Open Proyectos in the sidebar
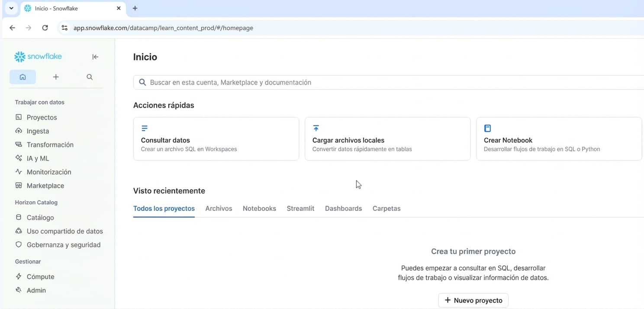This screenshot has width=644, height=309. 42,117
